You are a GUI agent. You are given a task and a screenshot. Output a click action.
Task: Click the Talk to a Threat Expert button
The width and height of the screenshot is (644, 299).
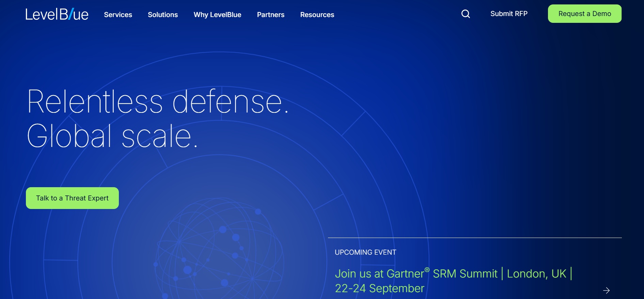(x=72, y=198)
